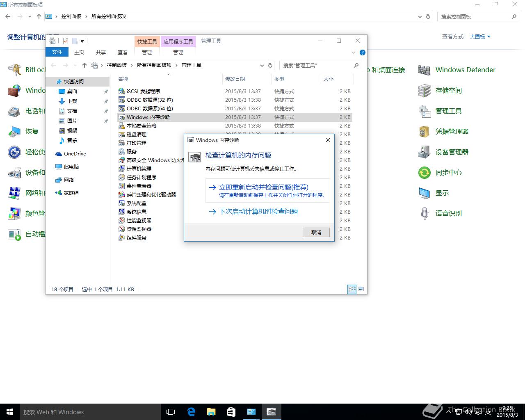Open 显示 in Control Panel
Image resolution: width=525 pixels, height=420 pixels.
434,193
